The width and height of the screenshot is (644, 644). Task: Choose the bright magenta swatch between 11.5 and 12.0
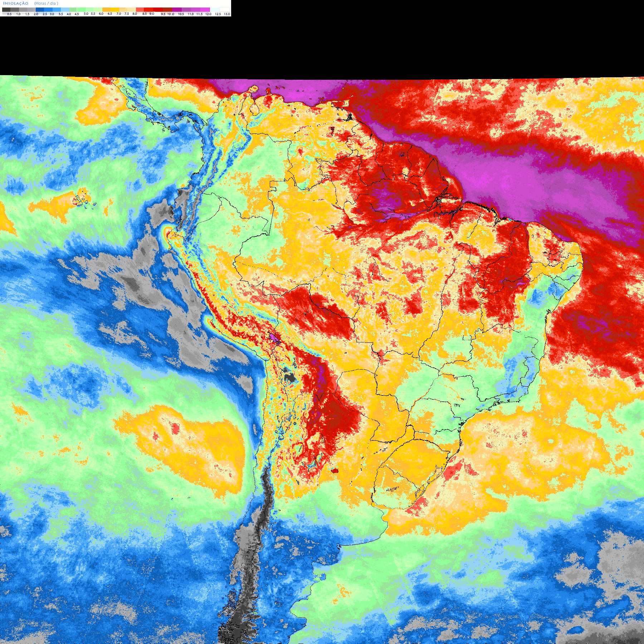click(x=205, y=10)
